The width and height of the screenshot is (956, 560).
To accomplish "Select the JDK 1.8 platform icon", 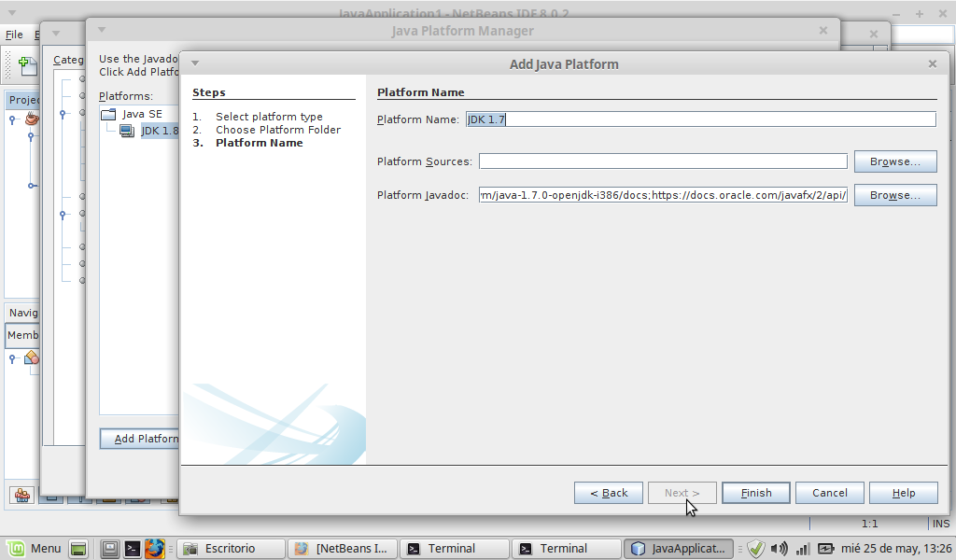I will pyautogui.click(x=125, y=131).
